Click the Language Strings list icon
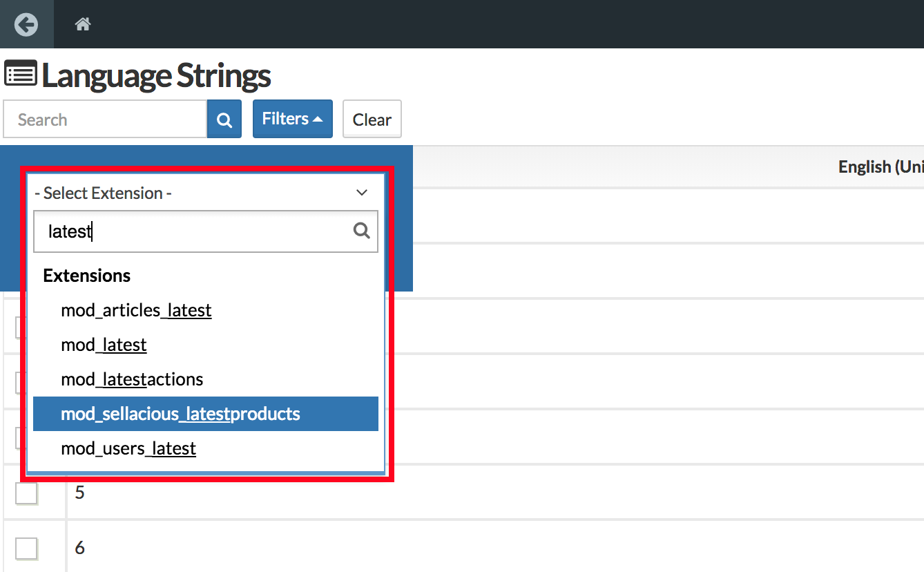Image resolution: width=924 pixels, height=572 pixels. coord(21,75)
